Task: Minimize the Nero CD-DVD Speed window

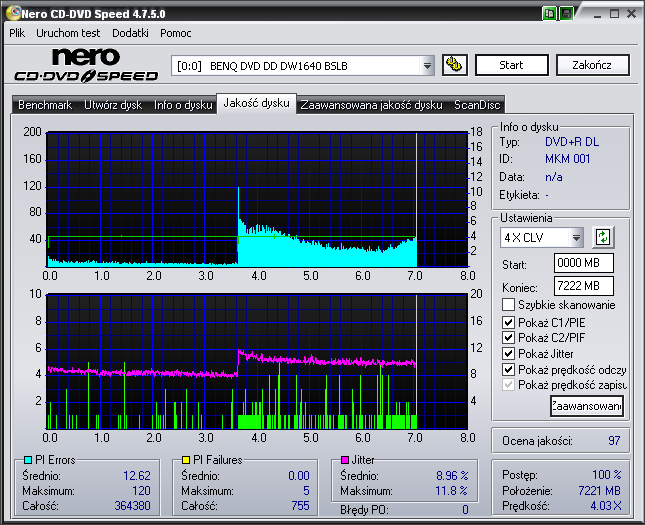Action: point(597,14)
